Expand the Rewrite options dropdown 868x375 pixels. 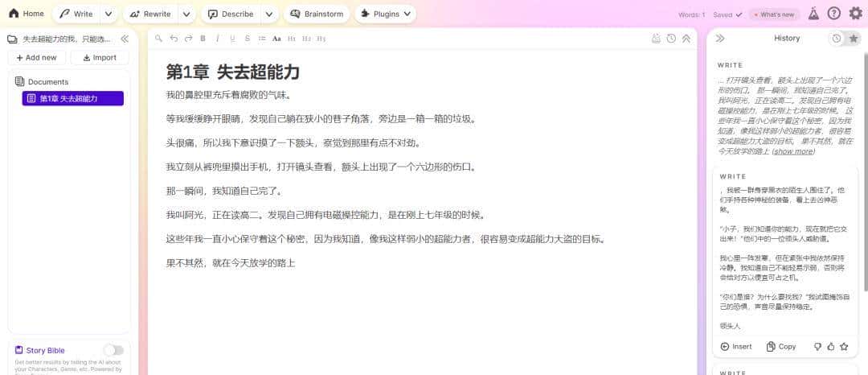click(x=186, y=14)
